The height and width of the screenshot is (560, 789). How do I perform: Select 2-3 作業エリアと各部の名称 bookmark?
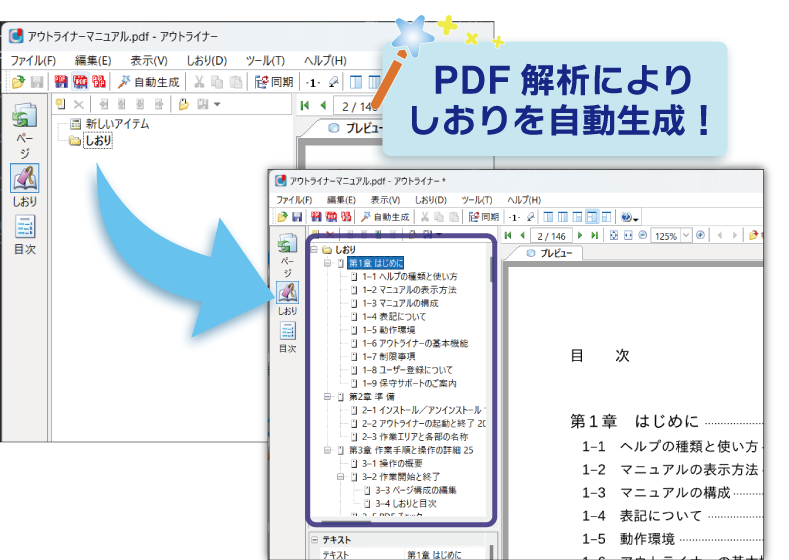point(415,437)
